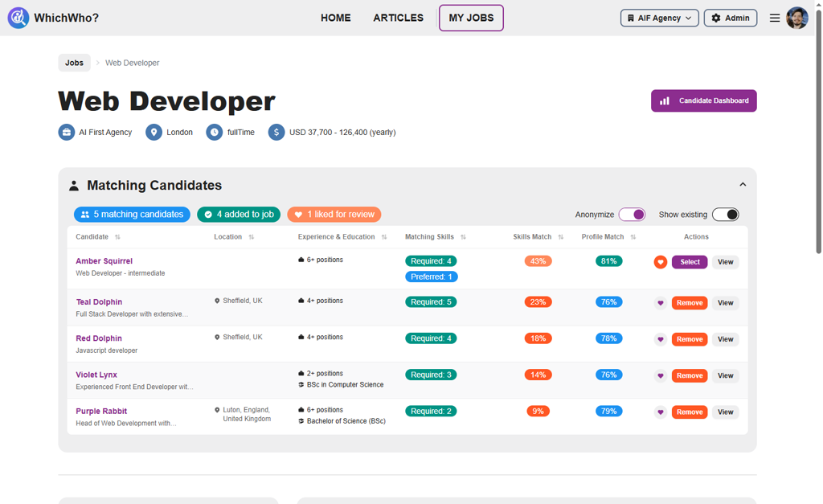
Task: Click the matching candidates people icon
Action: [85, 215]
